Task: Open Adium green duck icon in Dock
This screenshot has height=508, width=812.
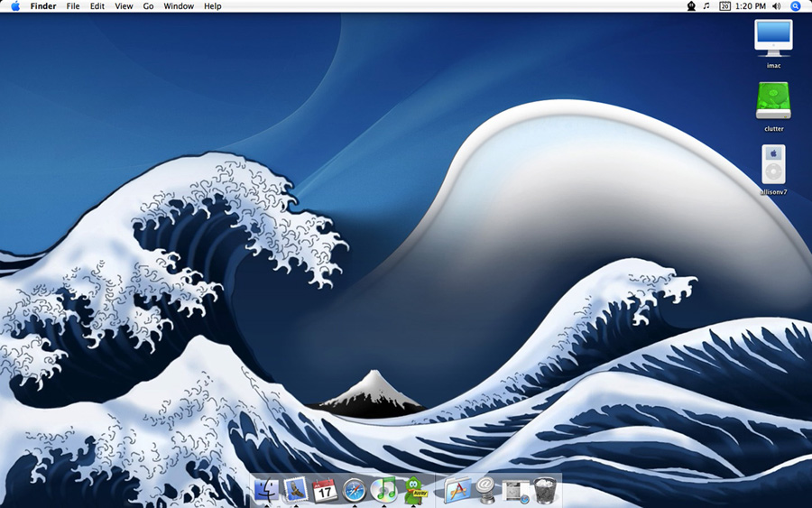Action: coord(414,490)
